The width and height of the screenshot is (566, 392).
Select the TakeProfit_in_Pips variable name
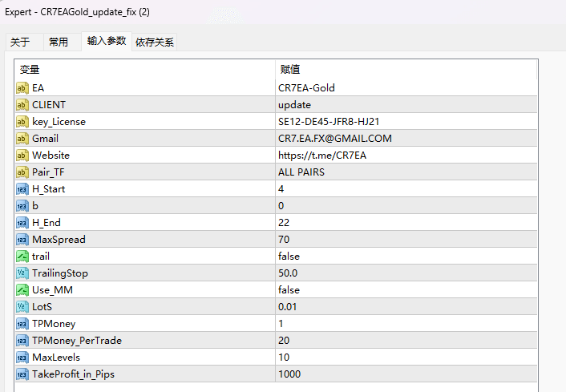coord(73,374)
